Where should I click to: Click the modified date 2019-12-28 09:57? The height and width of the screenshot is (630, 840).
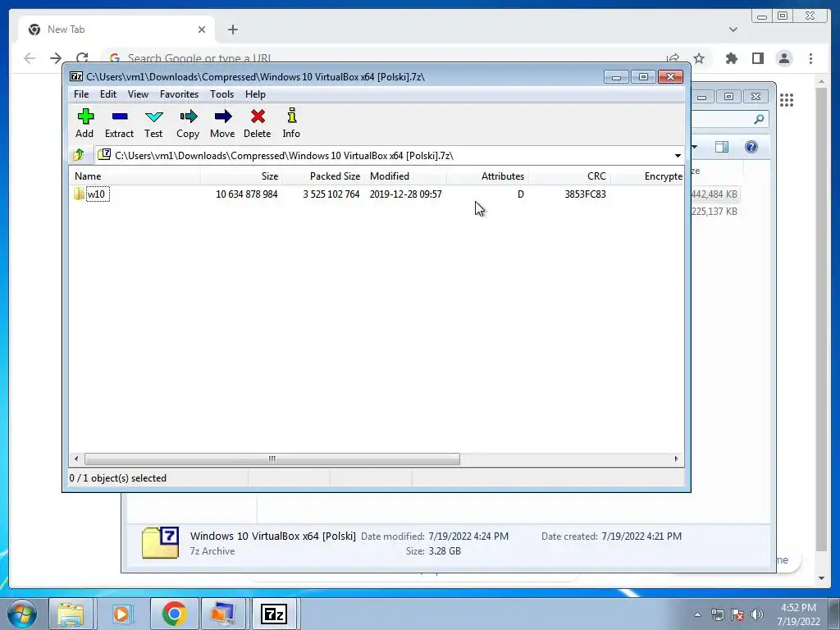(x=405, y=194)
